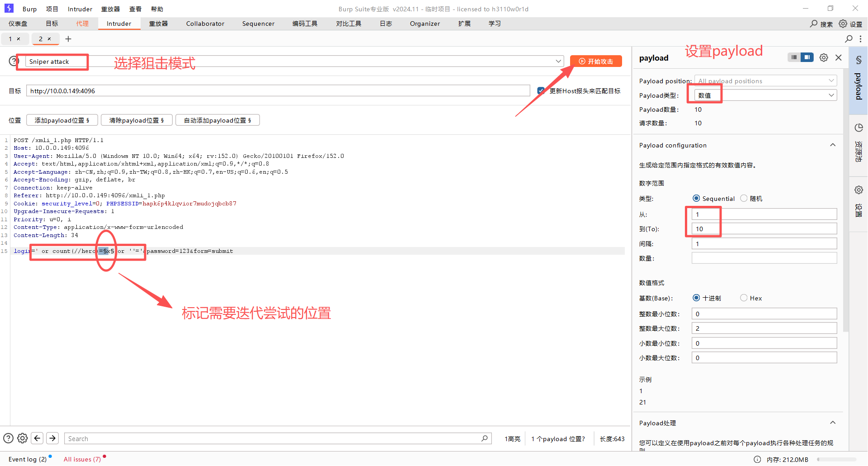The width and height of the screenshot is (868, 466).
Task: Switch to the 代理 proxy tab
Action: click(x=82, y=24)
